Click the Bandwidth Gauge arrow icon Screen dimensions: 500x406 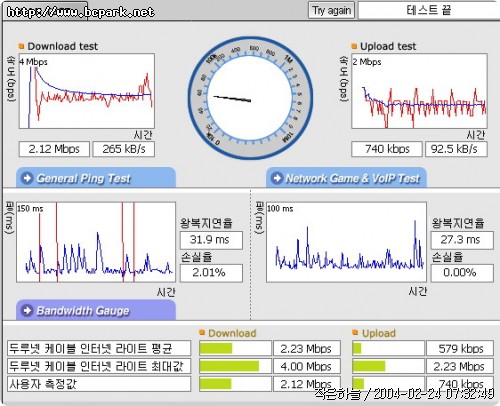tap(27, 311)
